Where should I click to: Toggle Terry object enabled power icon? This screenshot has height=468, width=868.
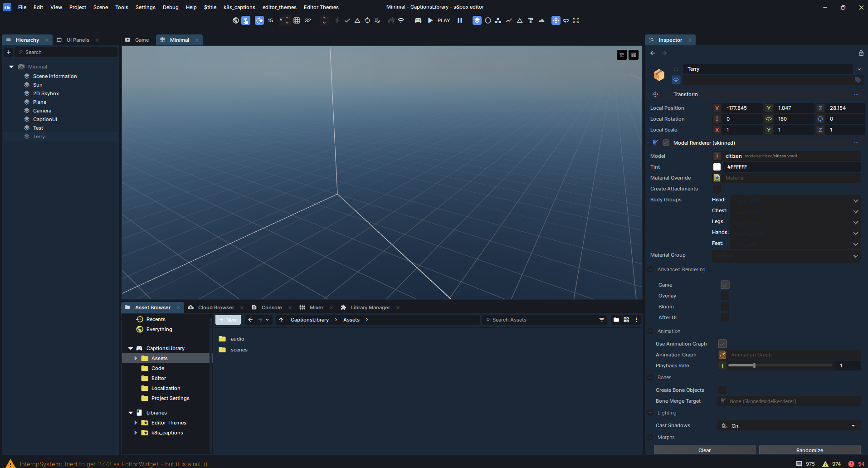[x=676, y=69]
